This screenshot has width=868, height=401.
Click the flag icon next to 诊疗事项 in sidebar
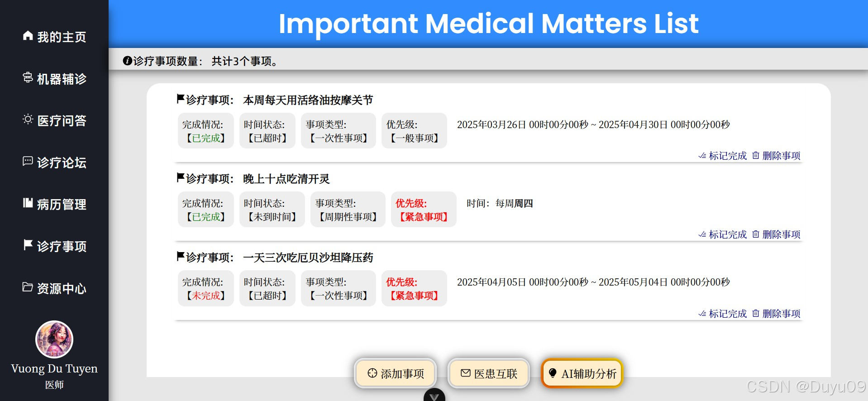point(28,245)
